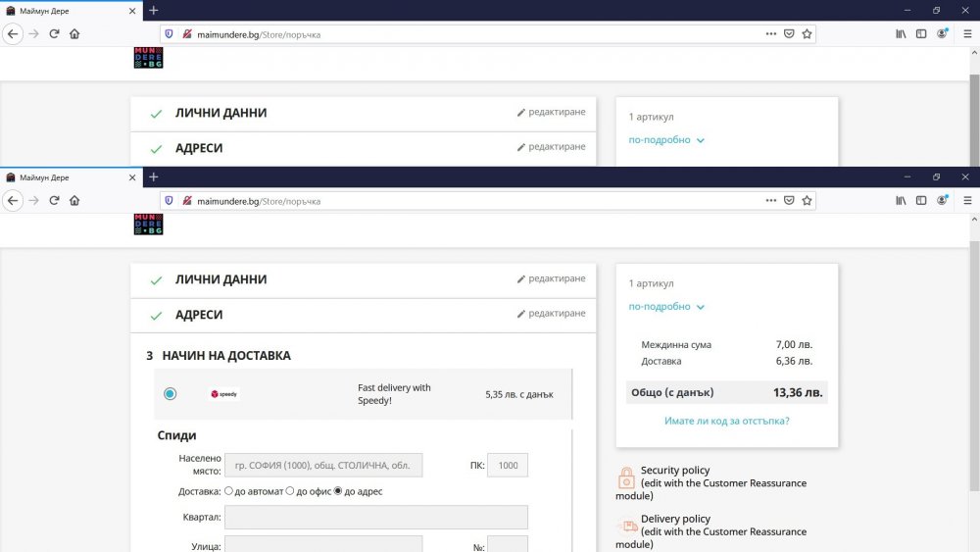The width and height of the screenshot is (980, 552).
Task: Click the Междинна сума 7,00 лв. row
Action: pos(727,344)
